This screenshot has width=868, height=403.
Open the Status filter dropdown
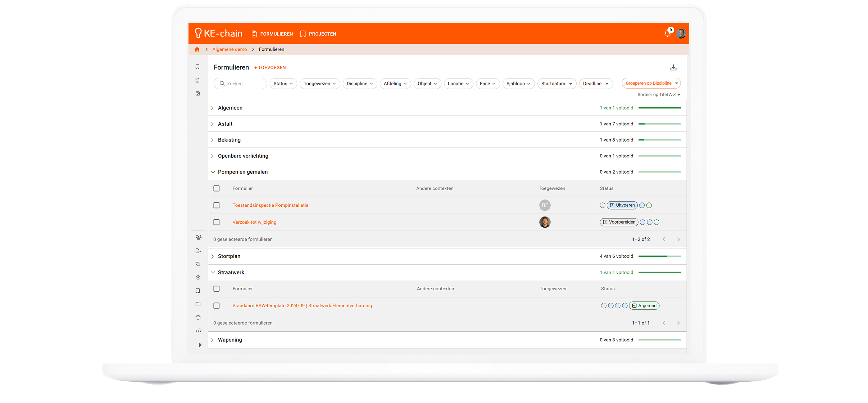[283, 84]
